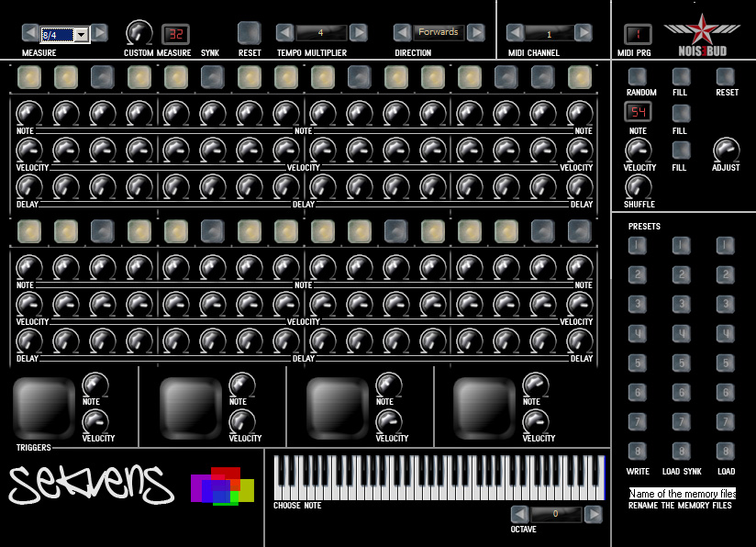
Task: Decrease the MIDI Channel with the left arrow
Action: coord(515,33)
